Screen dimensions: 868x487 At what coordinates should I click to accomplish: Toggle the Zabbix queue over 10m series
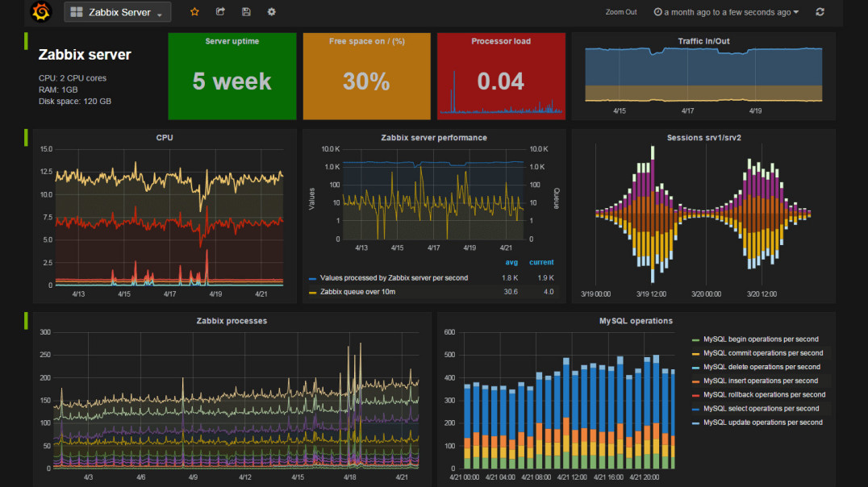(357, 292)
